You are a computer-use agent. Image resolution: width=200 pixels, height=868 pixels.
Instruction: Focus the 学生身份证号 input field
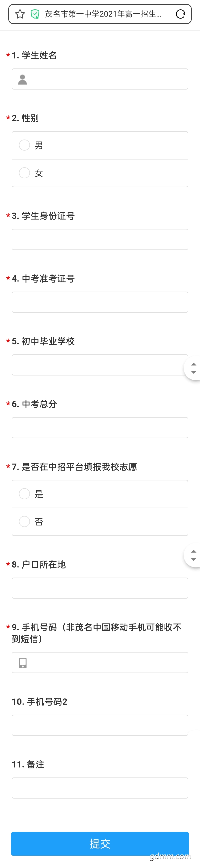(x=100, y=239)
